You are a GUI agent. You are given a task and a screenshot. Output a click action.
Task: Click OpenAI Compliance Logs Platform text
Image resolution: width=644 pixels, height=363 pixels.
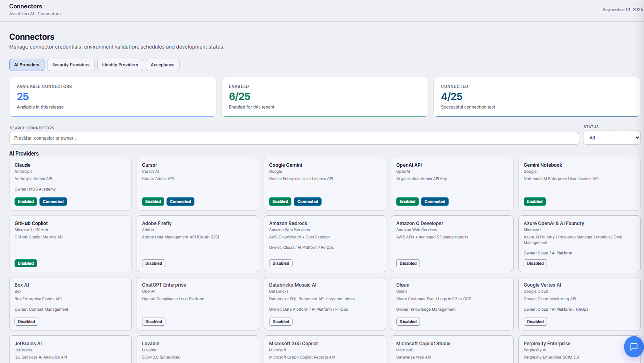coord(173,299)
